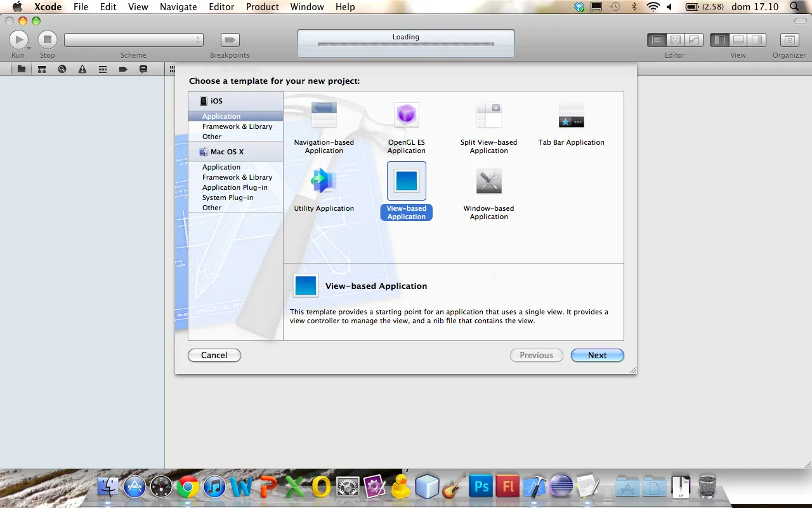Screen dimensions: 812x508
Task: Click the Cancel button
Action: click(x=214, y=355)
